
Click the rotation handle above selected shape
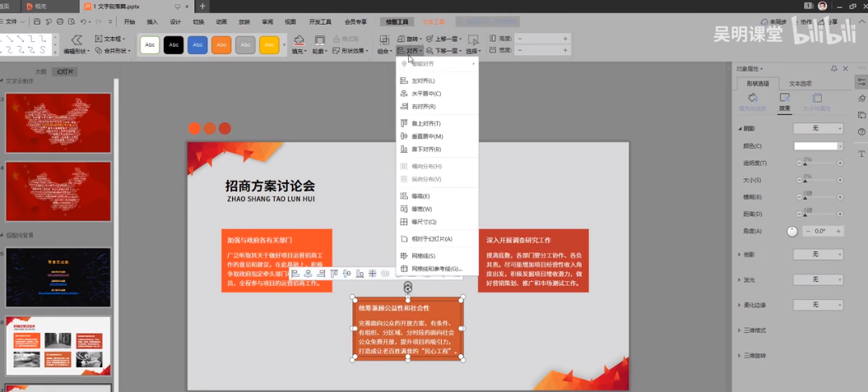408,286
